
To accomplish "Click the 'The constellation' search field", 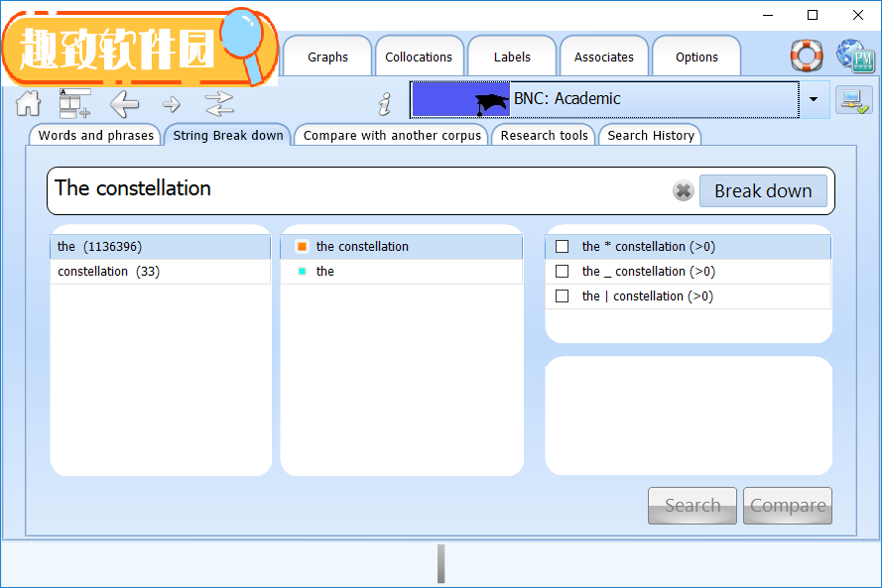I will point(357,189).
